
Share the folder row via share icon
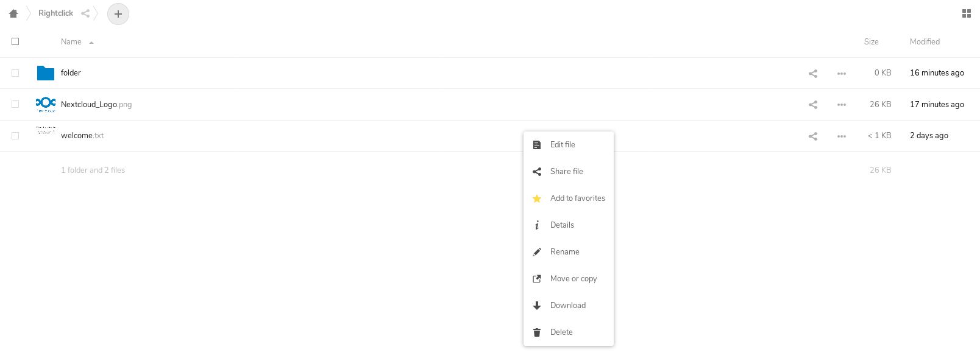(x=813, y=74)
